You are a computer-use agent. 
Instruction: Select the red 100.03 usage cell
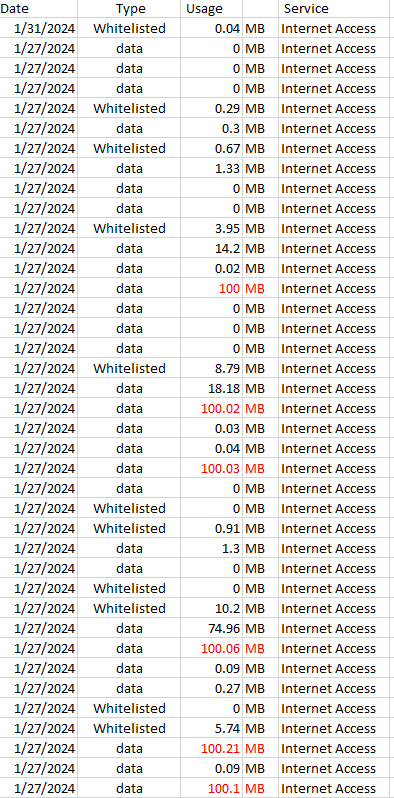pos(211,469)
